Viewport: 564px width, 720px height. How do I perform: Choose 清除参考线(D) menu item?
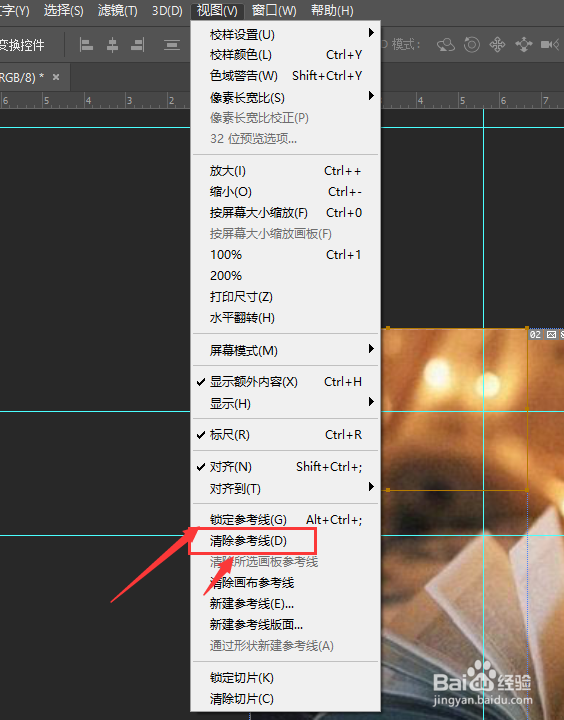(x=285, y=540)
